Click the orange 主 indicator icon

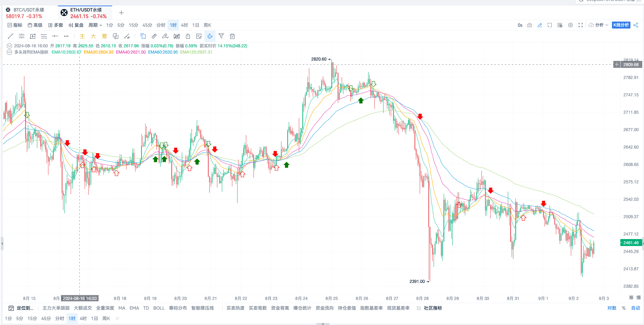click(82, 36)
